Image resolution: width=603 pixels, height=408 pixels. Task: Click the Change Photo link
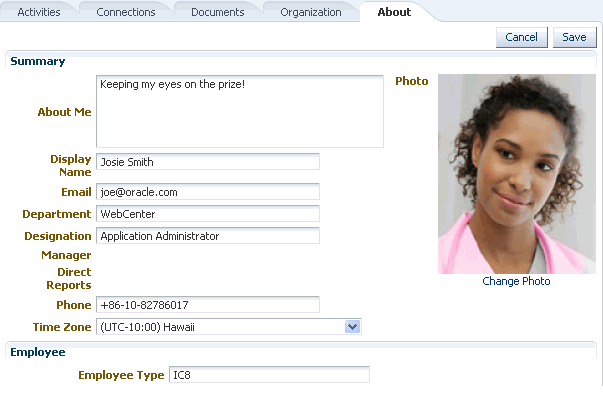click(x=516, y=281)
